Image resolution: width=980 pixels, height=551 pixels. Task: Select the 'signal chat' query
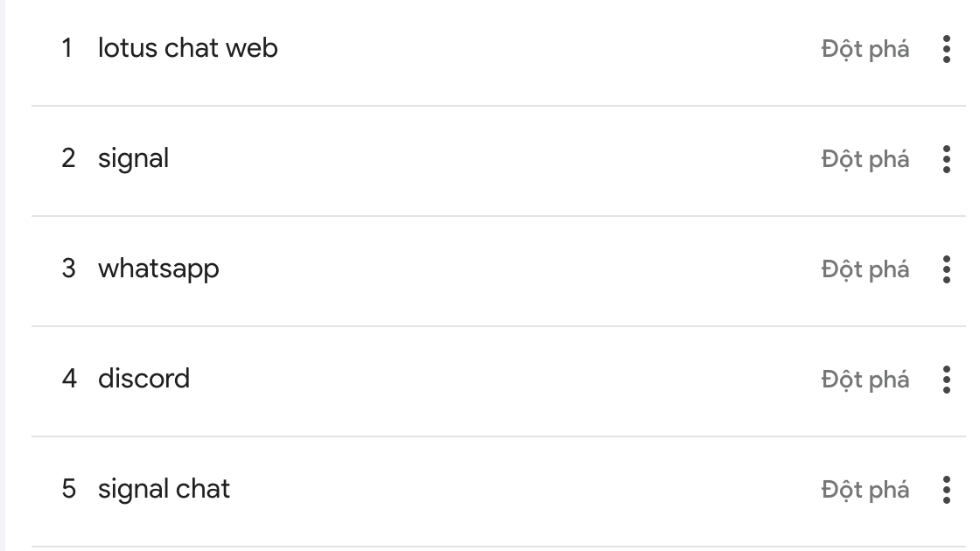(x=164, y=489)
